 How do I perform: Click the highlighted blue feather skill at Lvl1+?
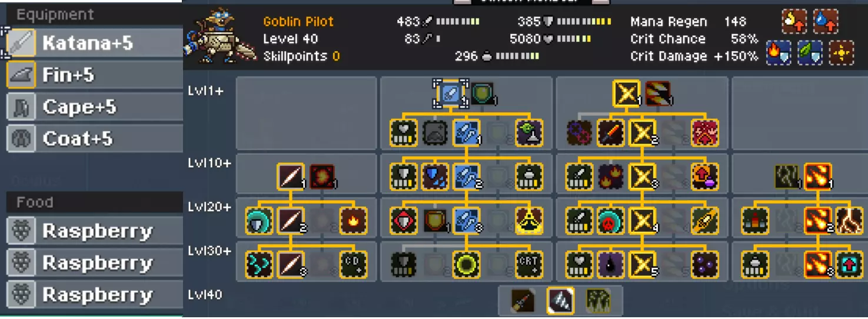click(x=451, y=94)
